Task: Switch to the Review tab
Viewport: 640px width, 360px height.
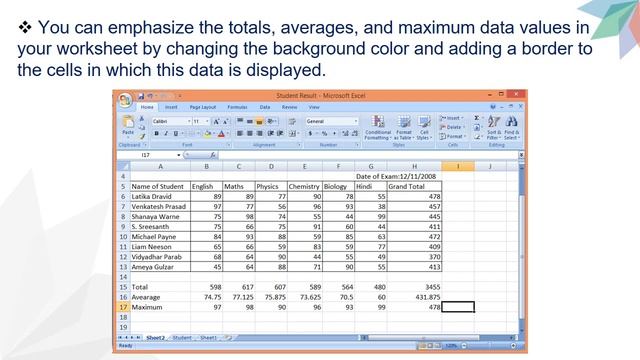Action: coord(289,107)
